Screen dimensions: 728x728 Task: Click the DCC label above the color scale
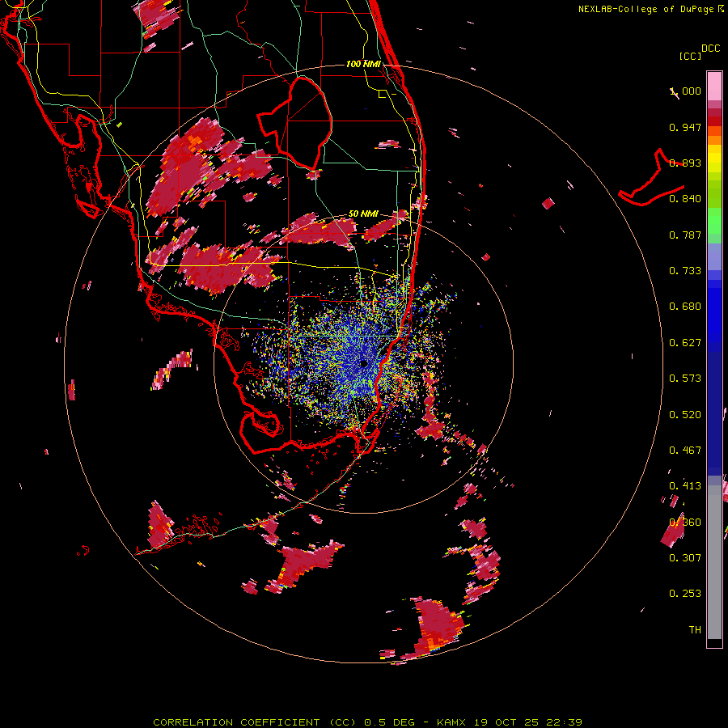[x=710, y=49]
